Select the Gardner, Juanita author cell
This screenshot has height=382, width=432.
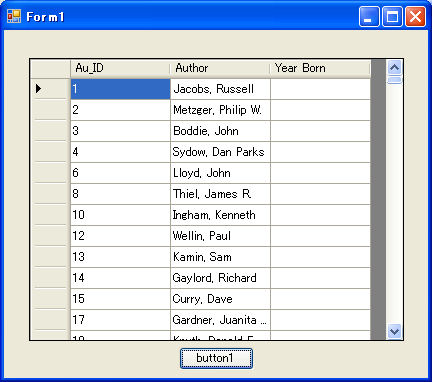[x=220, y=320]
